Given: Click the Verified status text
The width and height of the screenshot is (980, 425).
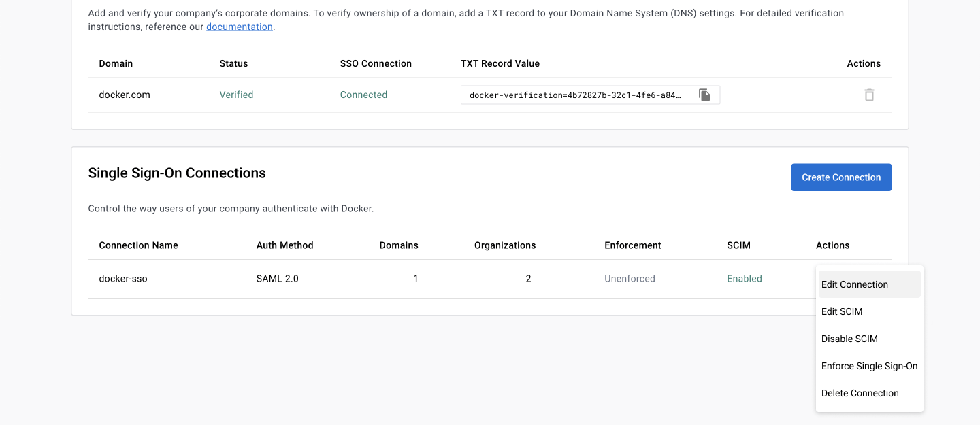Looking at the screenshot, I should (236, 95).
